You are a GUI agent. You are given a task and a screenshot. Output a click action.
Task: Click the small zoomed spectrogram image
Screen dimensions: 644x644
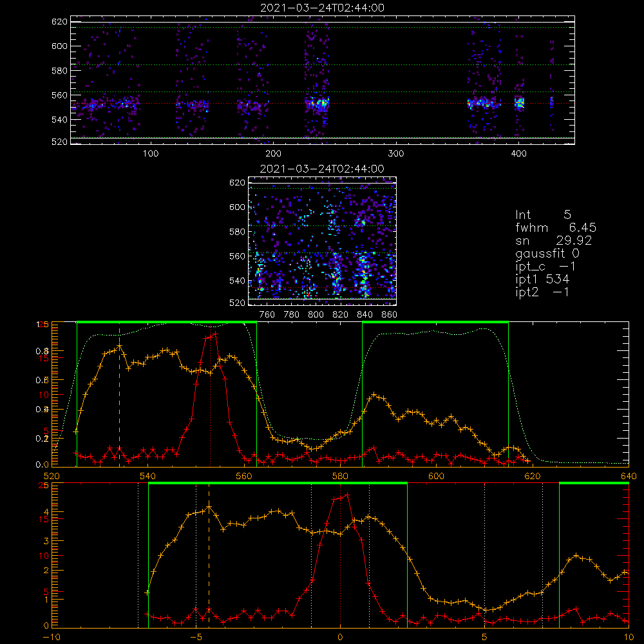pos(323,241)
